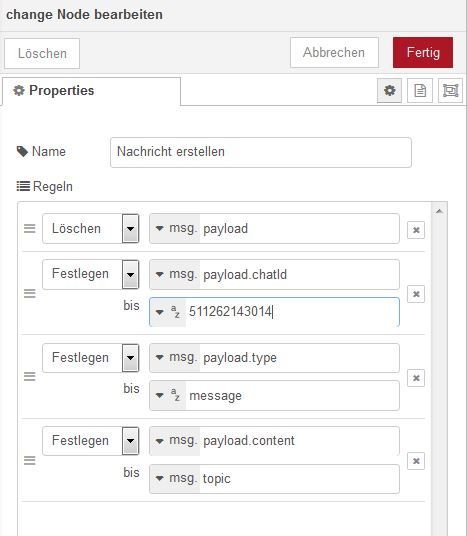Image resolution: width=467 pixels, height=536 pixels.
Task: Click the Löschen delete node button
Action: pos(42,53)
